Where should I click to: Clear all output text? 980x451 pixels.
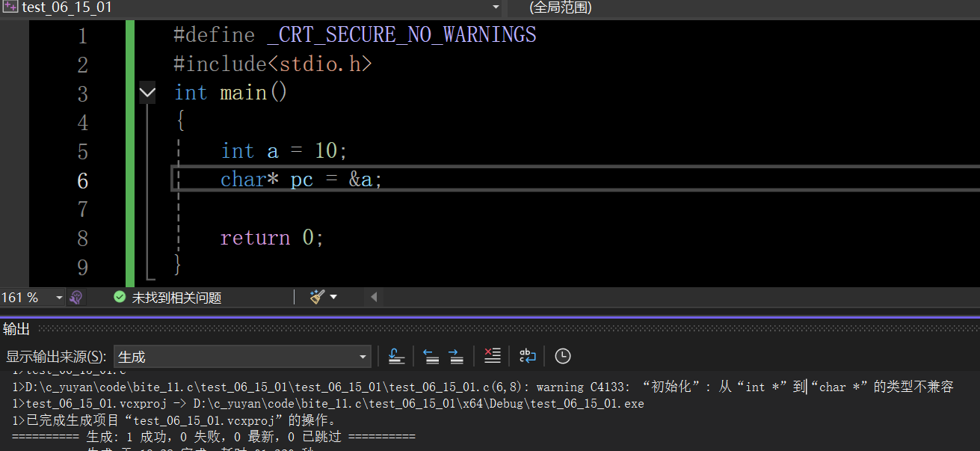point(492,357)
